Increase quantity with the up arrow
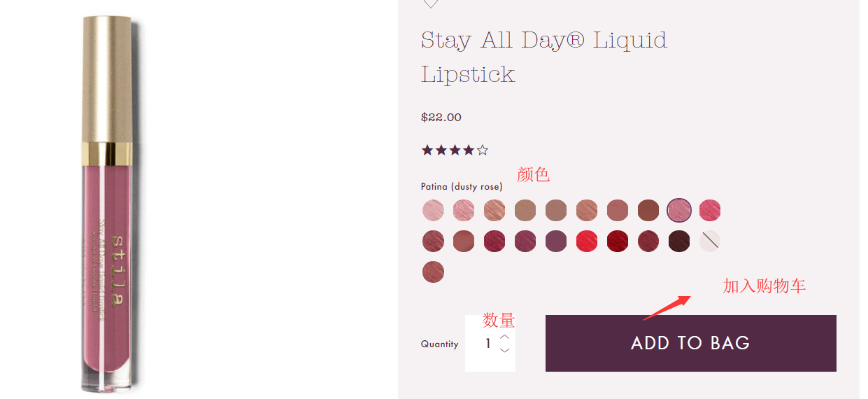Image resolution: width=868 pixels, height=399 pixels. pyautogui.click(x=505, y=336)
